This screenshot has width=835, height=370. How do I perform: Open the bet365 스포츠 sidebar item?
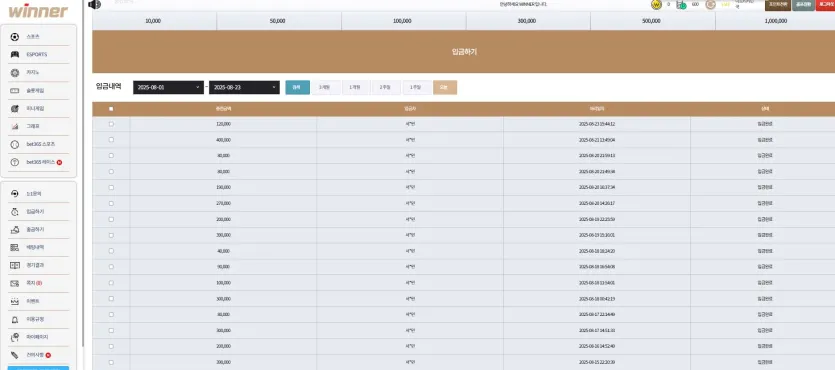pos(38,144)
